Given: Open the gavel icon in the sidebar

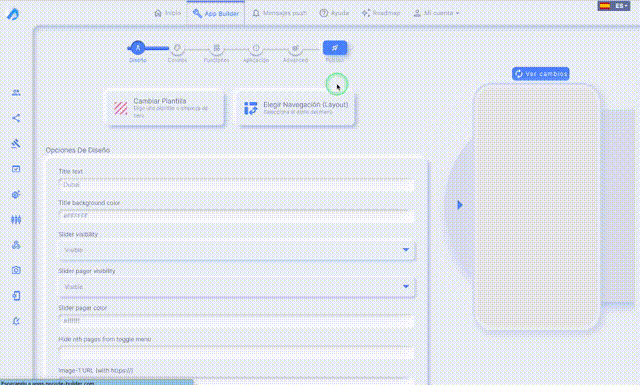Looking at the screenshot, I should pyautogui.click(x=16, y=143).
